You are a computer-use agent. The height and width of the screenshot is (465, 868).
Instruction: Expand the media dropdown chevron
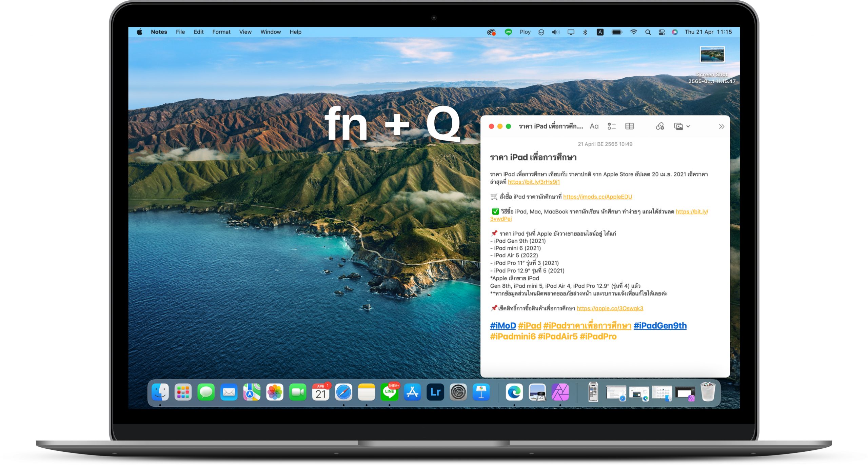(x=688, y=126)
